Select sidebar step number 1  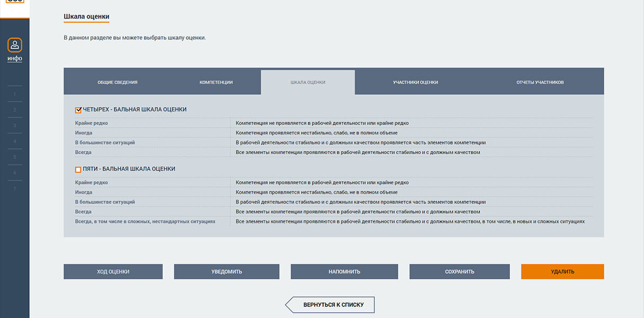tap(15, 94)
